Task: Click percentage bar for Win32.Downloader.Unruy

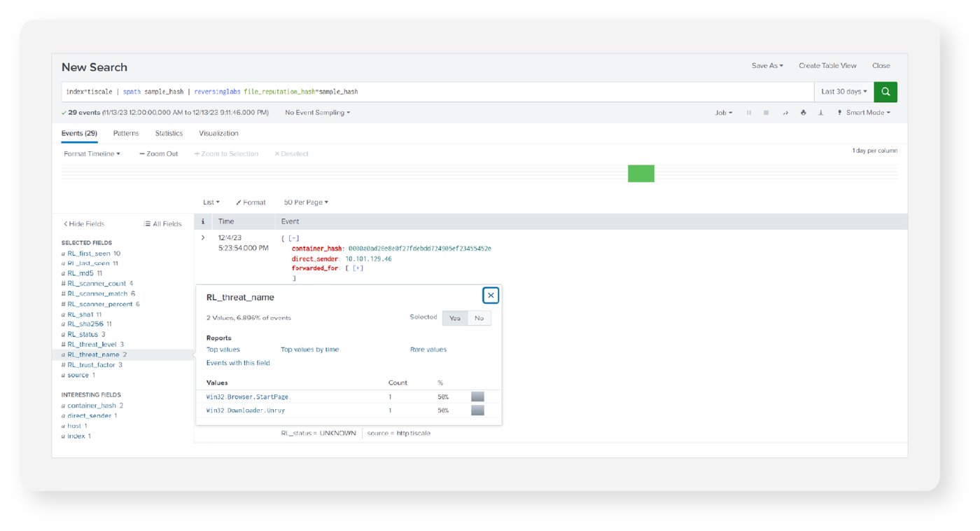Action: click(x=477, y=411)
